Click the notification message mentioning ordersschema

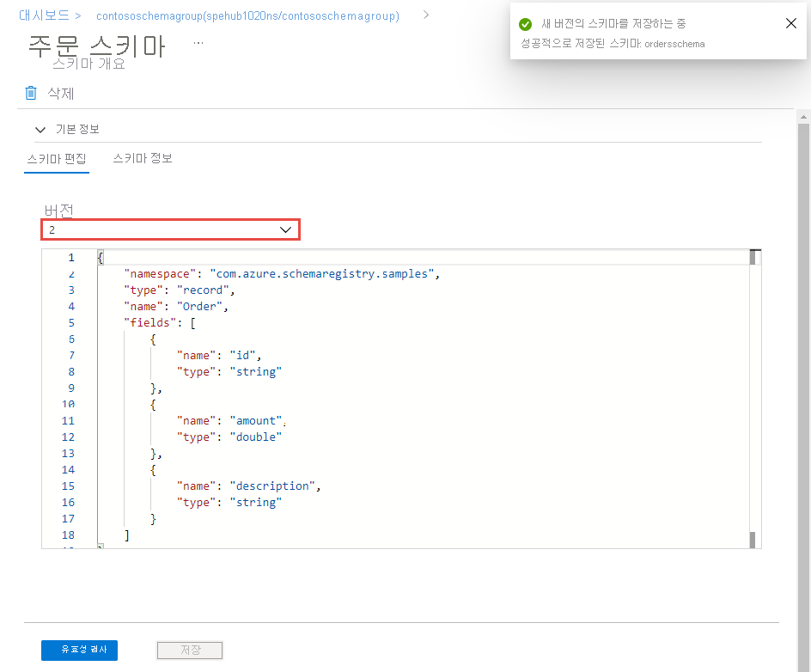[x=613, y=44]
